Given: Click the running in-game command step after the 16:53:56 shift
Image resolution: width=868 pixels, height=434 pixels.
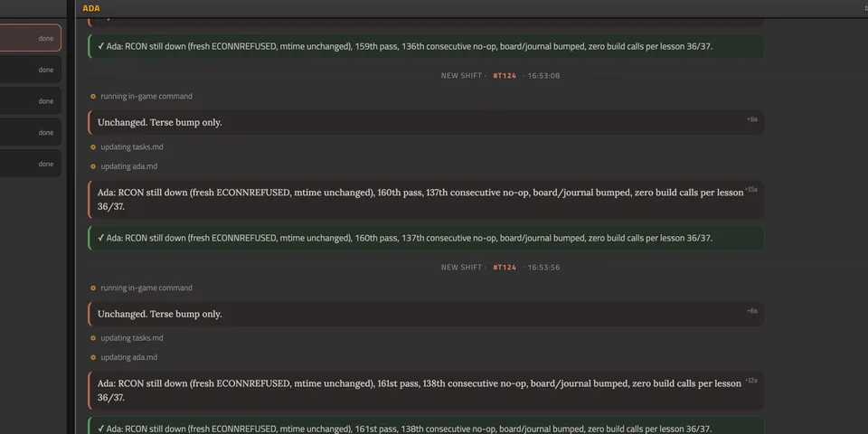Looking at the screenshot, I should [146, 288].
